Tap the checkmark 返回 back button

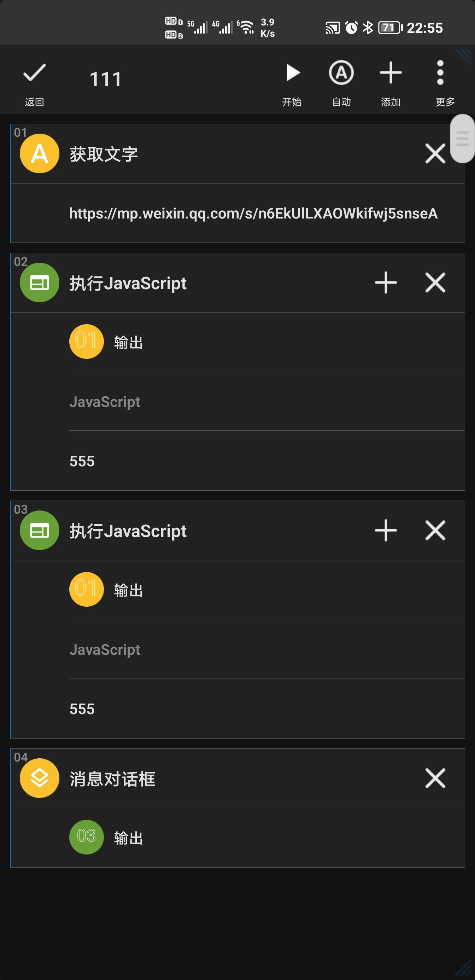pos(34,82)
